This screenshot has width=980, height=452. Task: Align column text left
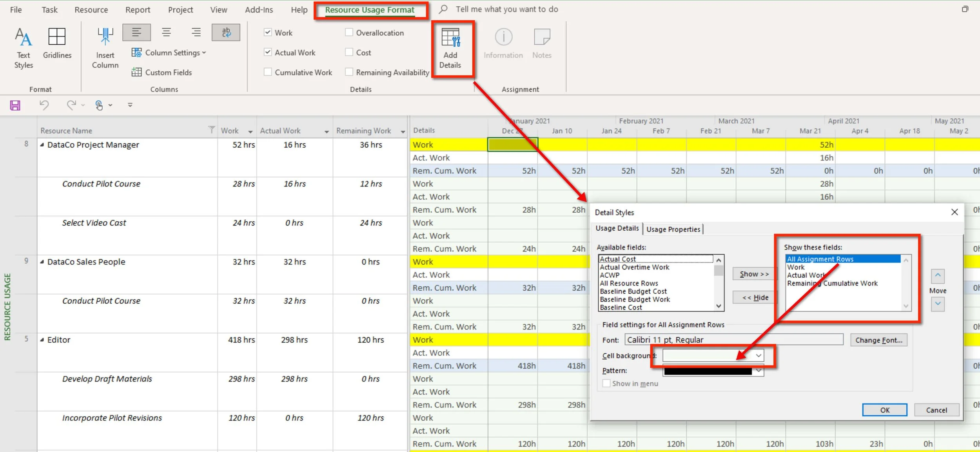[136, 33]
